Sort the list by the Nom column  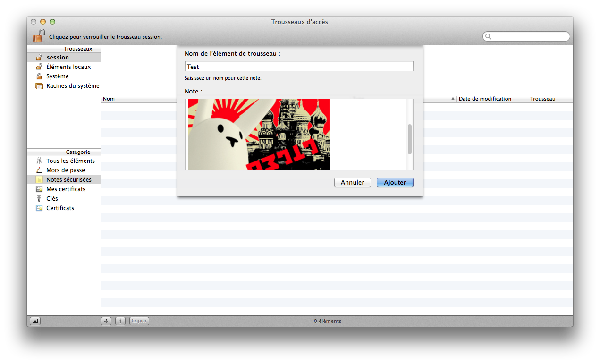coord(109,99)
